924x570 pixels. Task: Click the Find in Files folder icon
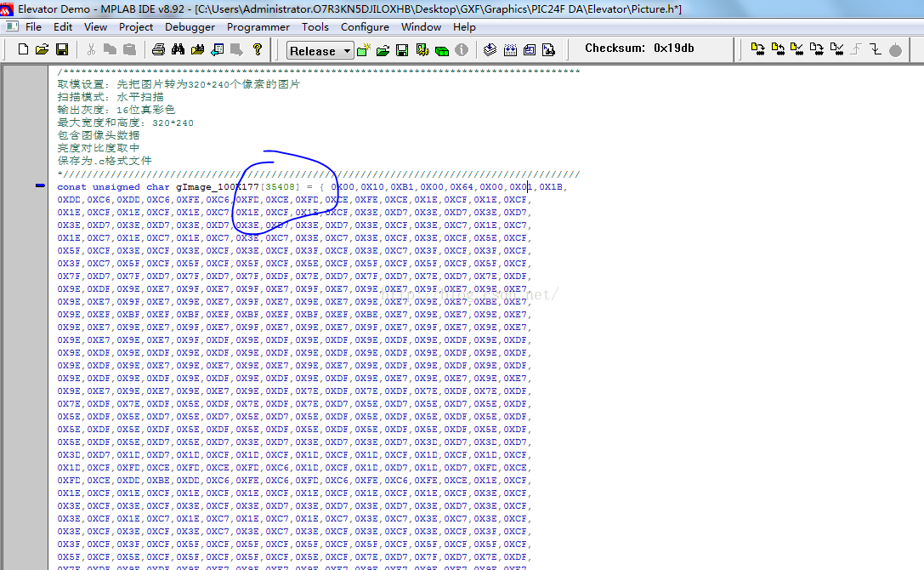coord(197,49)
